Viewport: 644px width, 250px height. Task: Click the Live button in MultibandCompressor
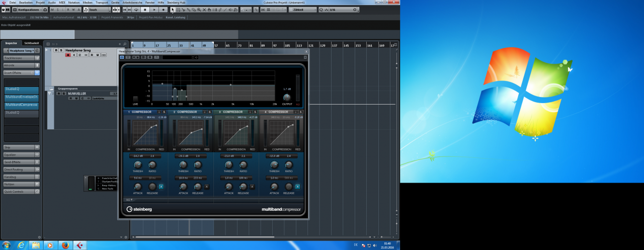(x=135, y=99)
